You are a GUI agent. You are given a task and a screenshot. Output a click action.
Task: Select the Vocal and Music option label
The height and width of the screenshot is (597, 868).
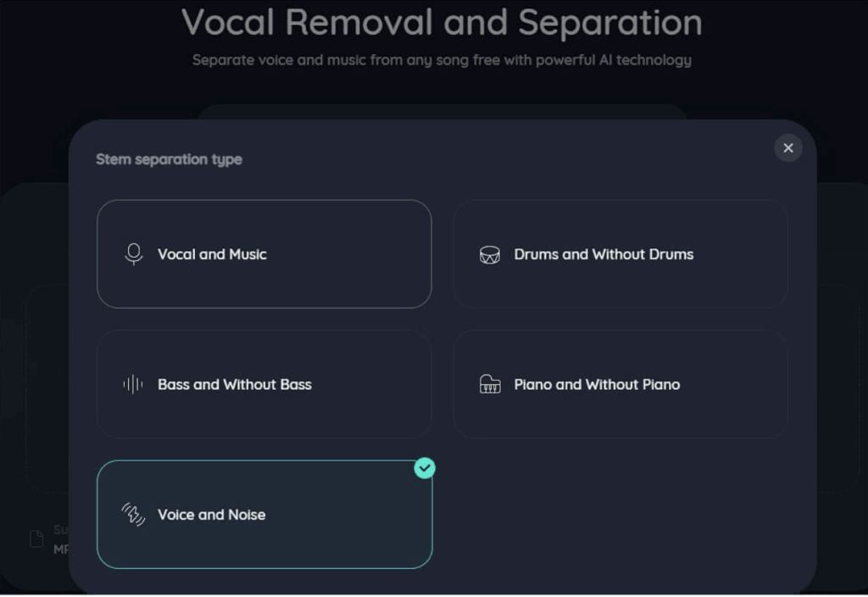[212, 254]
